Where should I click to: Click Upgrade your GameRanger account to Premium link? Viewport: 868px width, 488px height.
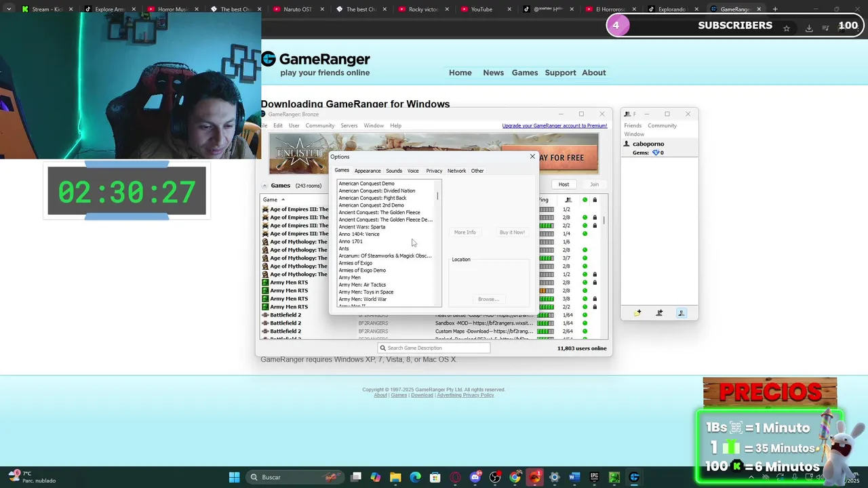(555, 125)
